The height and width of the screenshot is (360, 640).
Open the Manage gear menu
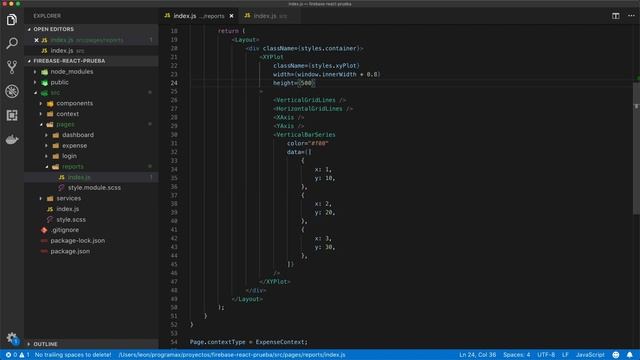point(12,338)
